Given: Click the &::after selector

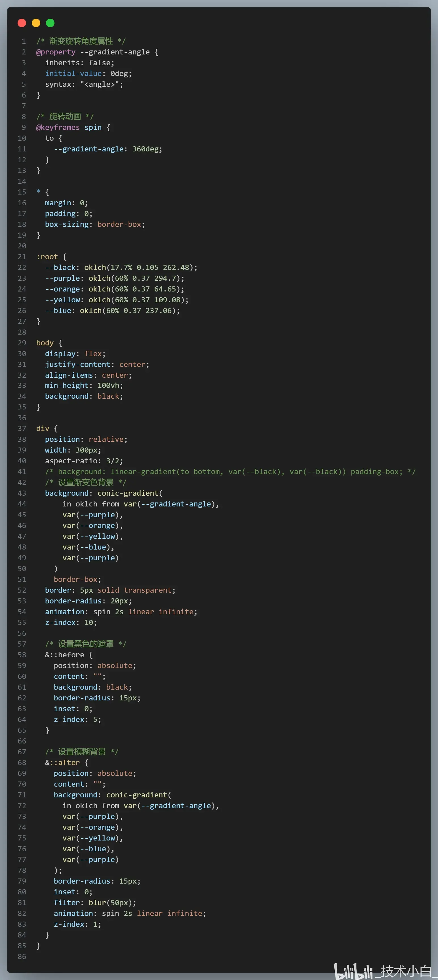Looking at the screenshot, I should click(x=62, y=763).
